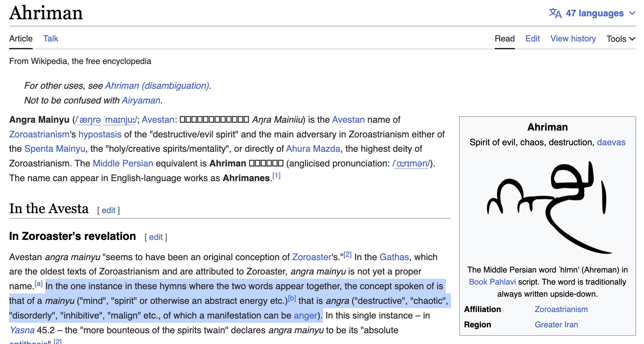The image size is (644, 344).
Task: Click the bold 'Ahrimanes' term
Action: (246, 178)
